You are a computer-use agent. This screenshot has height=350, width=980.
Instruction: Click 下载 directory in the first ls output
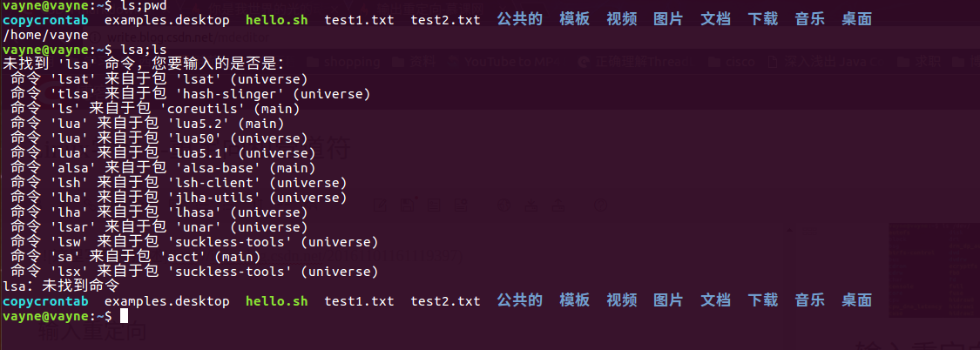762,19
